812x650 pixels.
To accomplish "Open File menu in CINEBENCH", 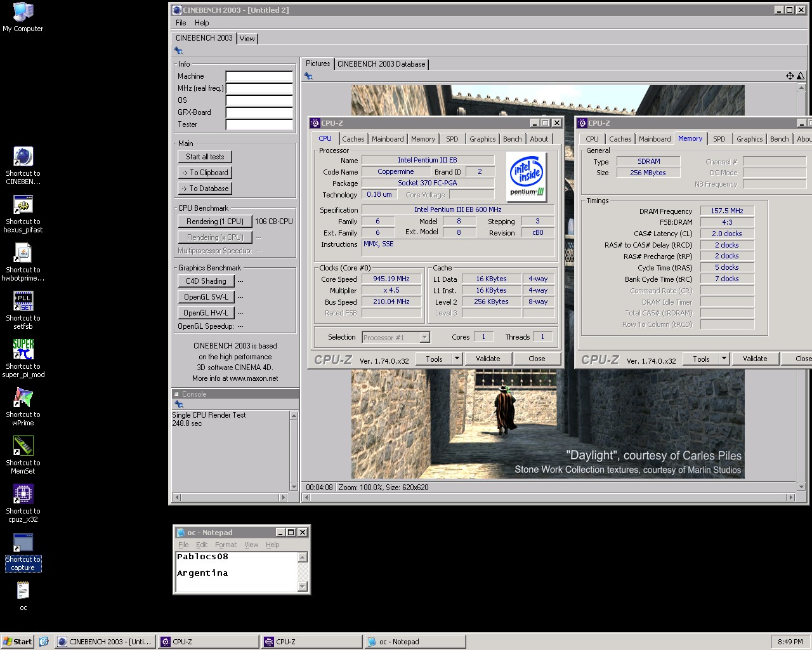I will (x=181, y=23).
